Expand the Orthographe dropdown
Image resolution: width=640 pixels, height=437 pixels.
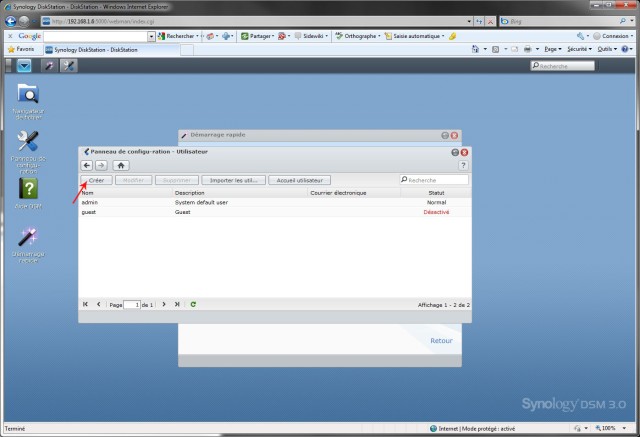[379, 36]
